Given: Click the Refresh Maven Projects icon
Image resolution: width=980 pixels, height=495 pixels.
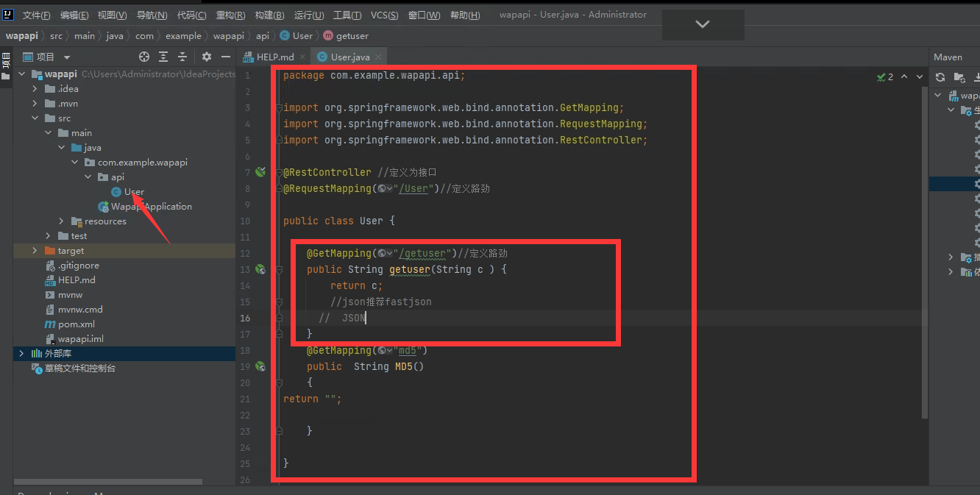Looking at the screenshot, I should pos(940,76).
